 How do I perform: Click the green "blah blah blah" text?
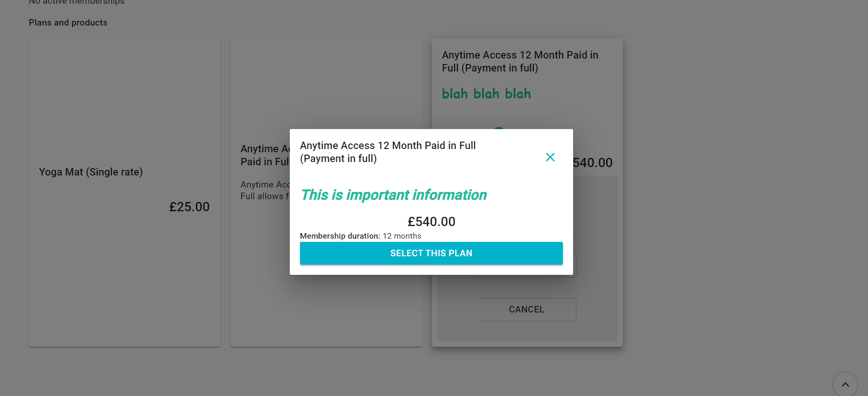point(486,94)
